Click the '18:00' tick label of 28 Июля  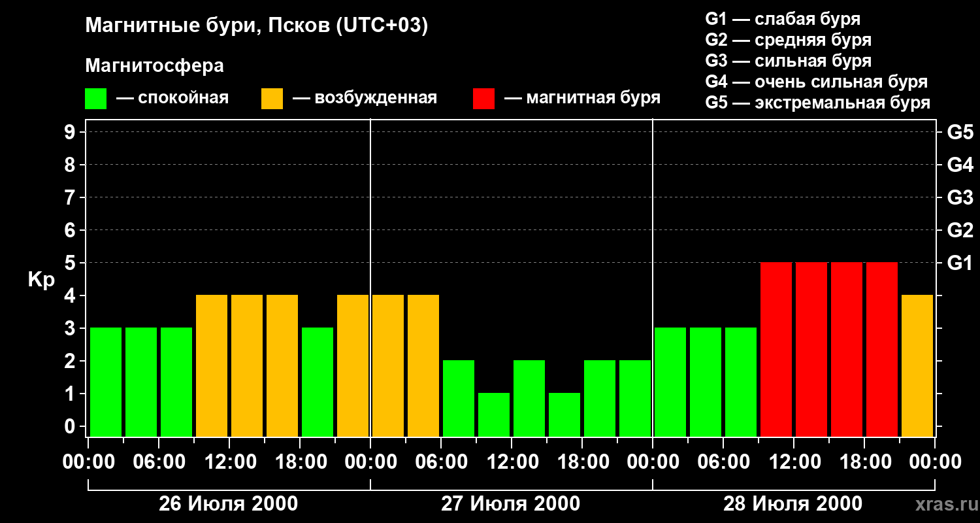click(x=864, y=462)
